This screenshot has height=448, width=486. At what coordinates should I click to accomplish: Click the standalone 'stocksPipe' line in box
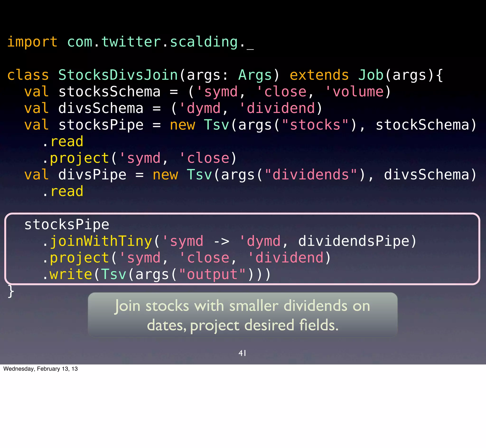[x=67, y=224]
